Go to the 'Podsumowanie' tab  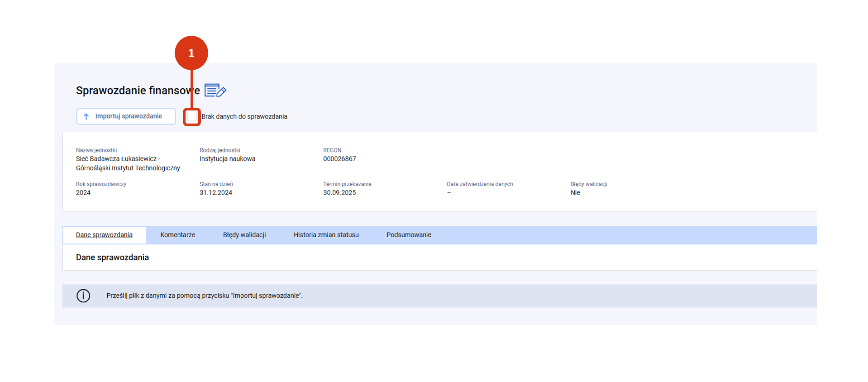pyautogui.click(x=409, y=235)
